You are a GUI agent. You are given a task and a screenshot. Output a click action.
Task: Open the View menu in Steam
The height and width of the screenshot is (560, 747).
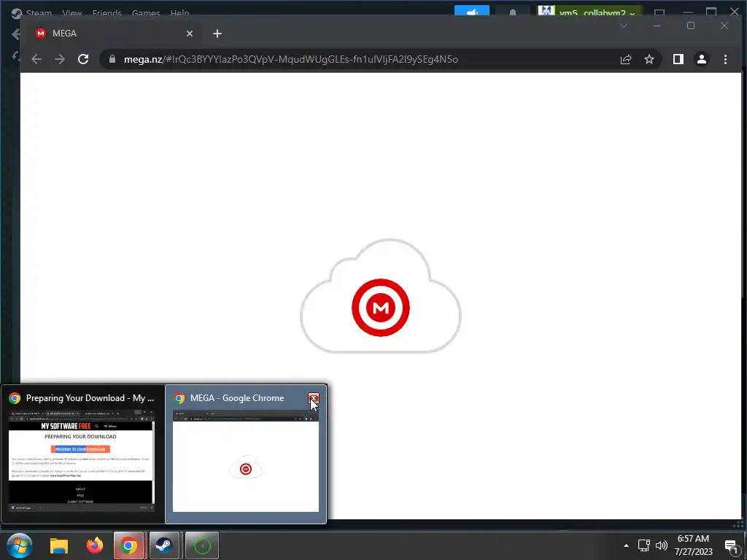pyautogui.click(x=72, y=13)
